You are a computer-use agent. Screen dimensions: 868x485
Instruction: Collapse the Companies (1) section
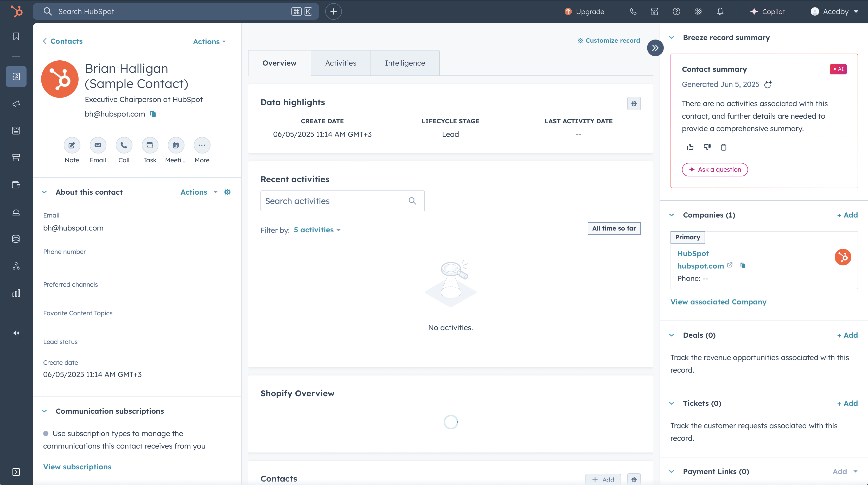(672, 215)
